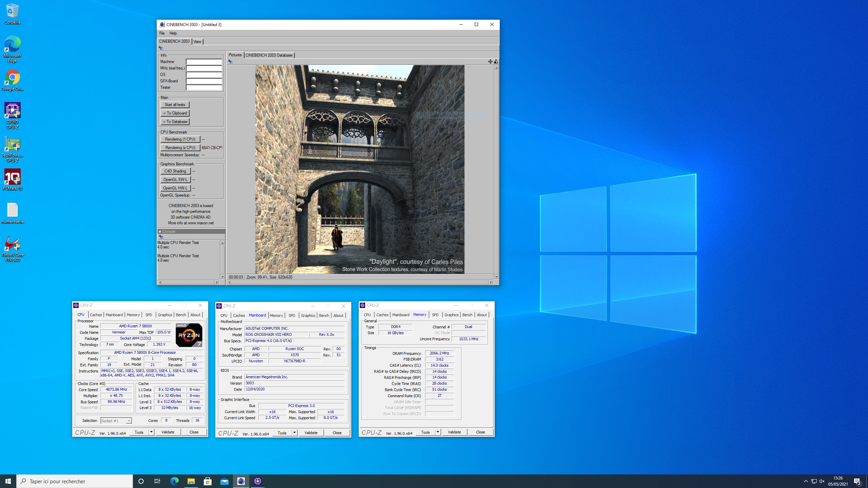Click the picture panel horizontal scrollbar right arrow
Image resolution: width=868 pixels, height=488 pixels.
tap(491, 282)
